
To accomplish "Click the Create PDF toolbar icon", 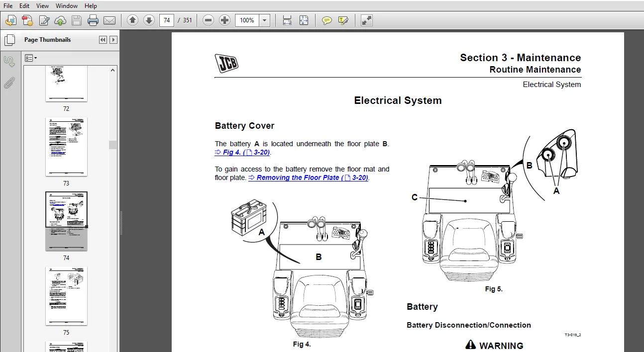I will [x=27, y=20].
